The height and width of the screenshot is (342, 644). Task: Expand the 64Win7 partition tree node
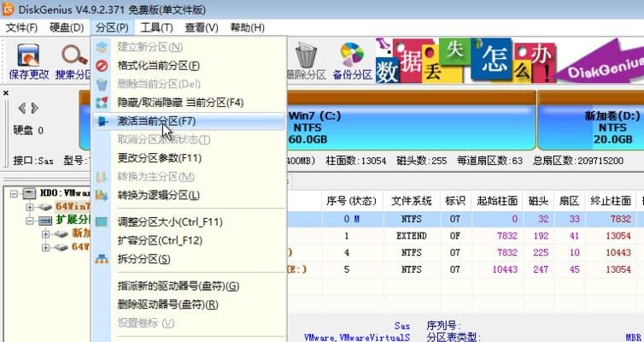click(30, 207)
